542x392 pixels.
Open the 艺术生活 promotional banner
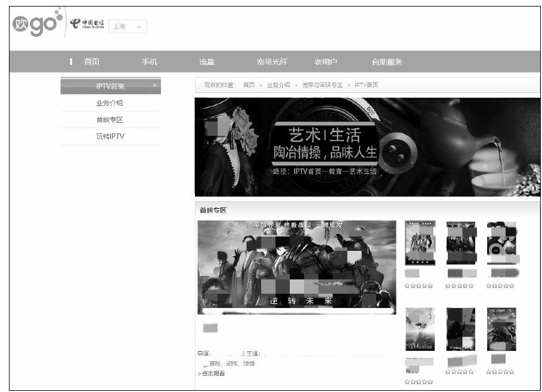click(367, 147)
